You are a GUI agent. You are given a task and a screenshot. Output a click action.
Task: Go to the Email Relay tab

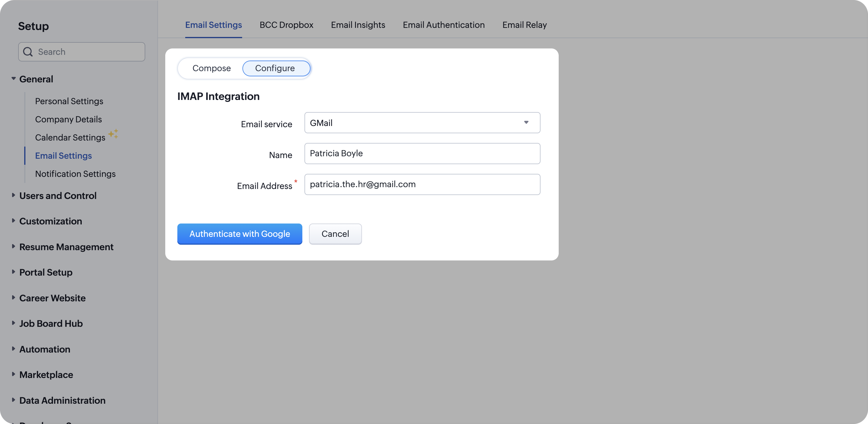[524, 25]
